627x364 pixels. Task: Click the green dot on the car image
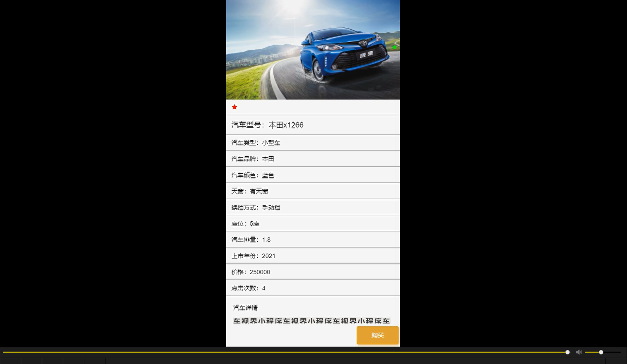[395, 47]
